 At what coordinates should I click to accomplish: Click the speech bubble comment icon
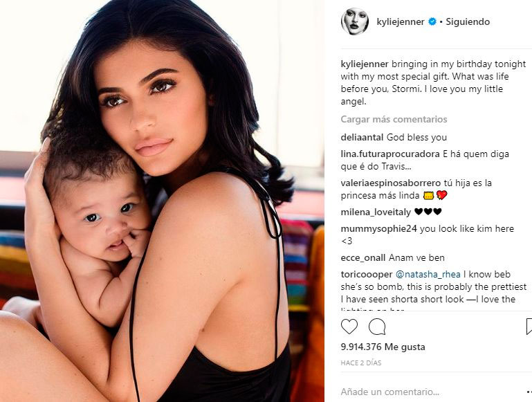377,327
